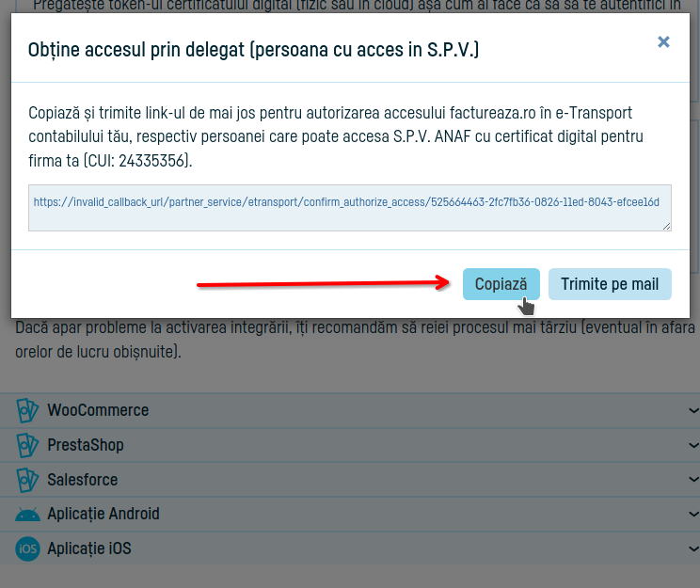Click the Android robot icon

[26, 515]
